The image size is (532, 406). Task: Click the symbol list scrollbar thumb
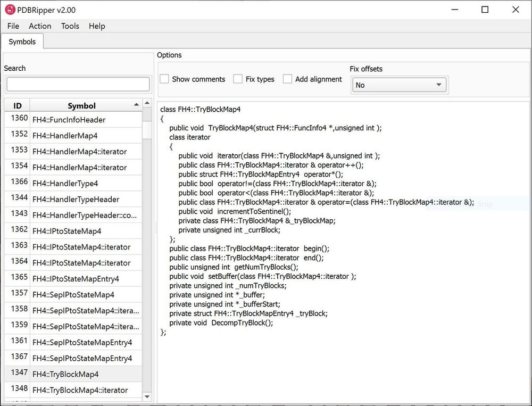pos(147,129)
